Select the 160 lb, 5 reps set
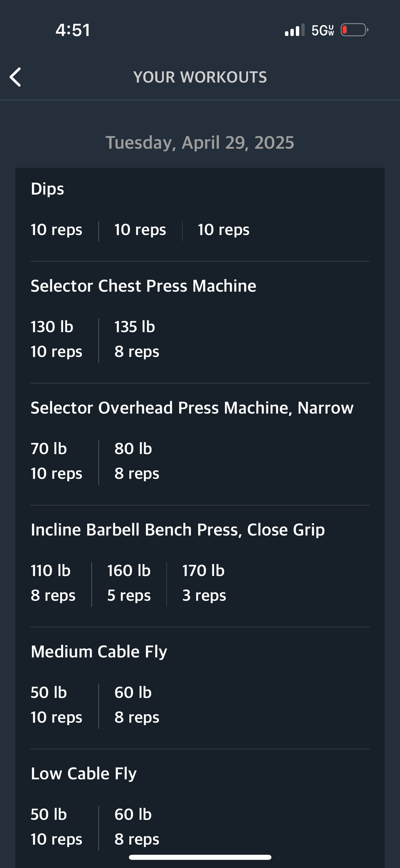 [129, 583]
